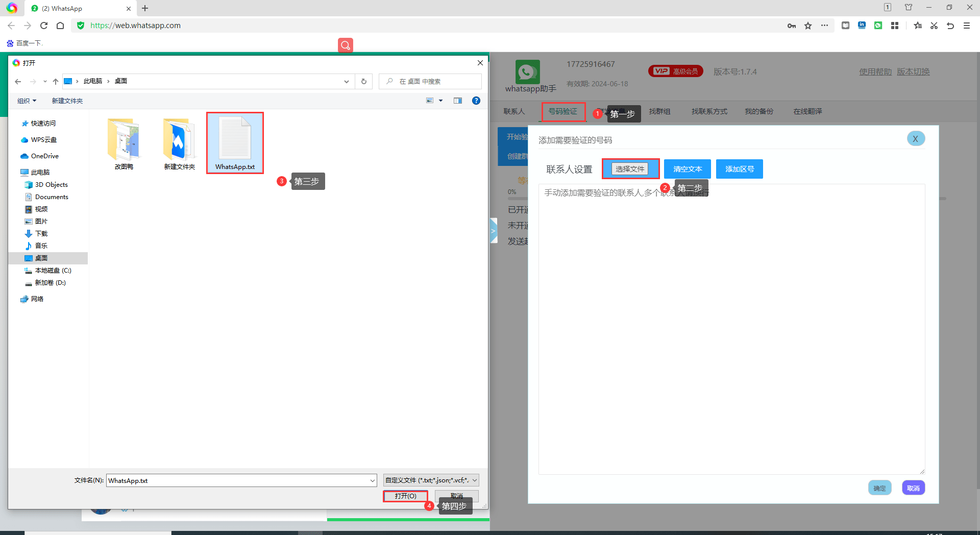980x535 pixels.
Task: Select the 新建文件夹 folder icon
Action: pos(179,144)
